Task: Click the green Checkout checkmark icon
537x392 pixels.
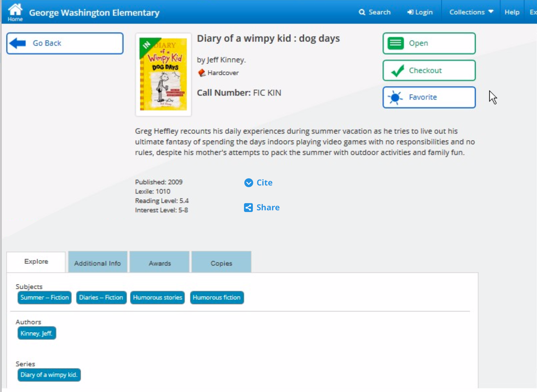Action: tap(397, 71)
